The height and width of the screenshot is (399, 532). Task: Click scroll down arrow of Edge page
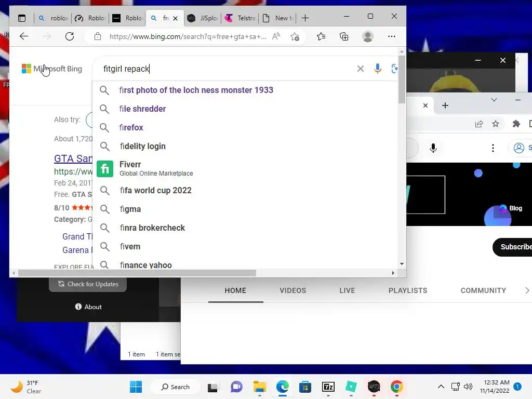click(402, 264)
